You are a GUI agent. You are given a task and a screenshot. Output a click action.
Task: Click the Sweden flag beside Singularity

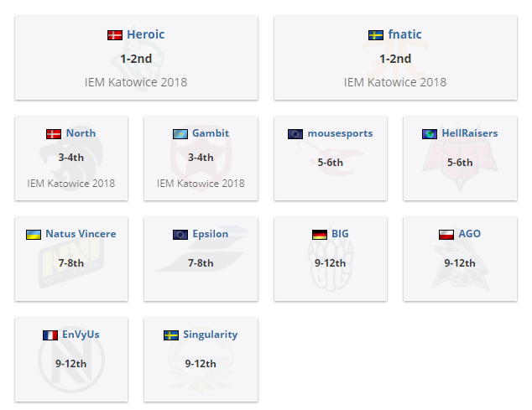click(x=171, y=335)
